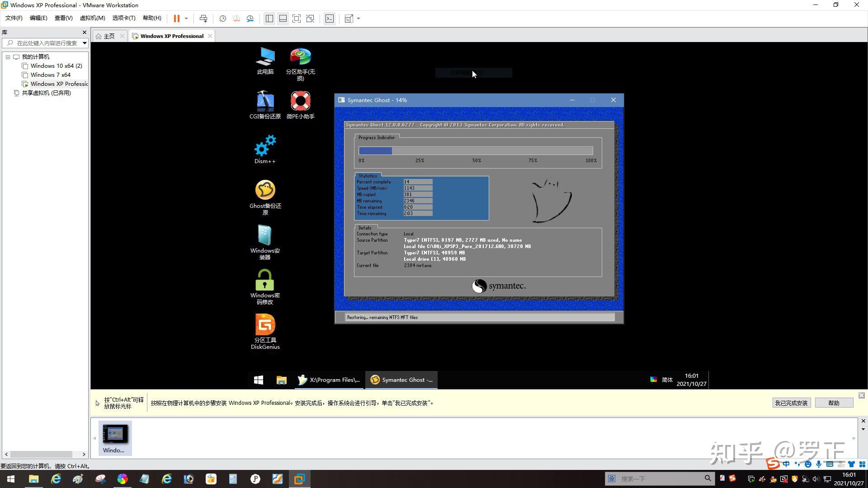Toggle the thumbnail bar at the bottom

click(x=283, y=19)
